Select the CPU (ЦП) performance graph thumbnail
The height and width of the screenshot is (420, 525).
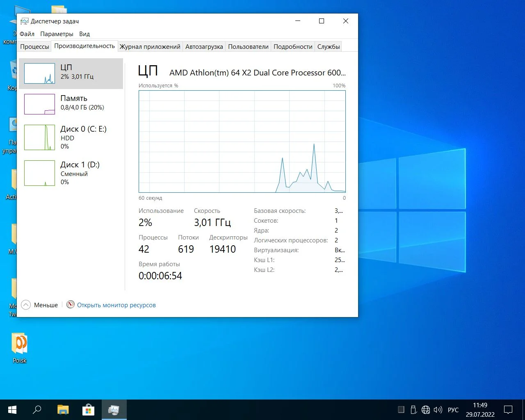(x=39, y=73)
